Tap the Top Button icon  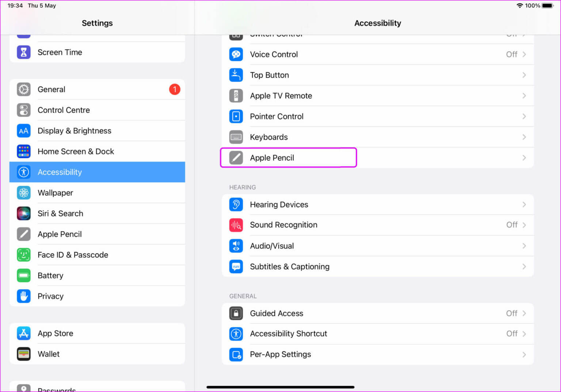pos(236,75)
